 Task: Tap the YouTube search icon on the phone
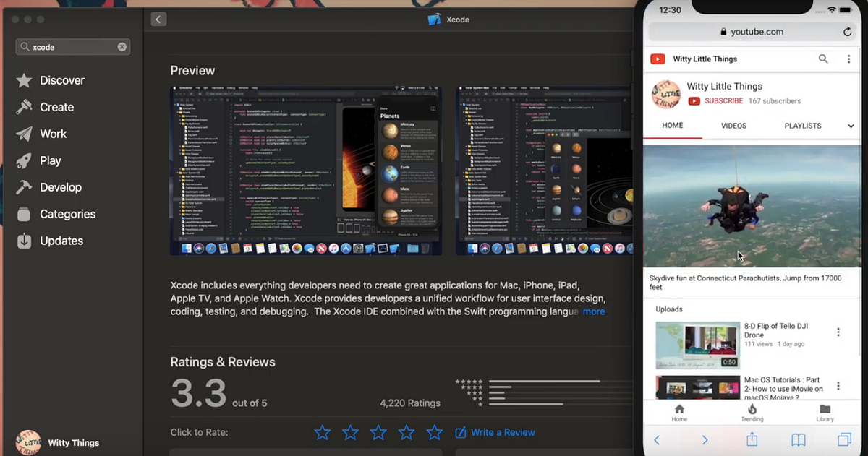[823, 59]
